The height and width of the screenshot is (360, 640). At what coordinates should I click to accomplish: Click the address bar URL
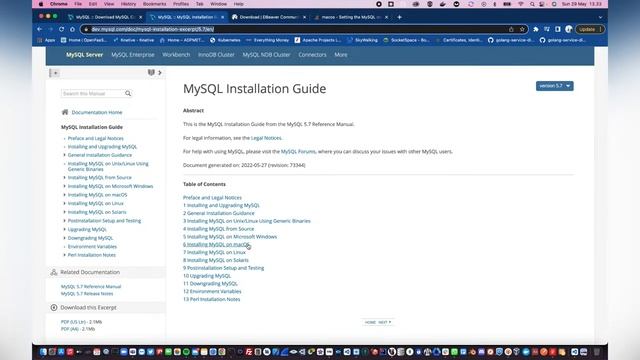tap(153, 29)
